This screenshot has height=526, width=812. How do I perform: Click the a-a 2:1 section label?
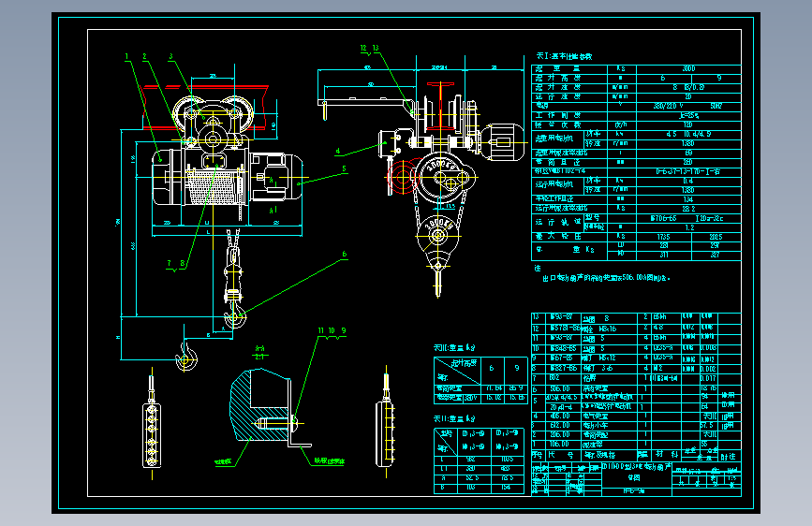(x=260, y=353)
